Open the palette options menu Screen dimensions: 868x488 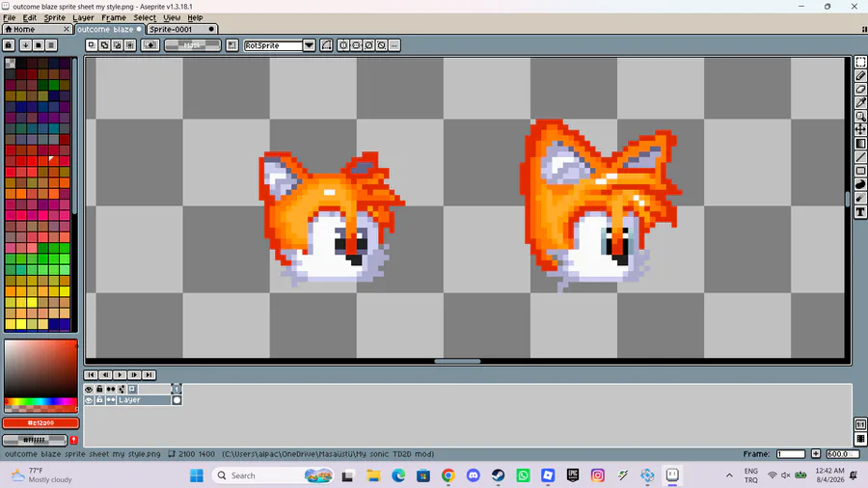[51, 45]
